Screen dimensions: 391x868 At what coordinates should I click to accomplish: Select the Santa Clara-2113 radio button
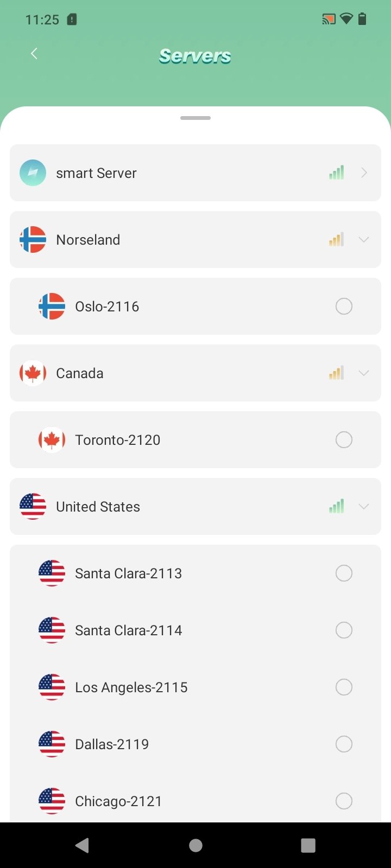(x=344, y=573)
